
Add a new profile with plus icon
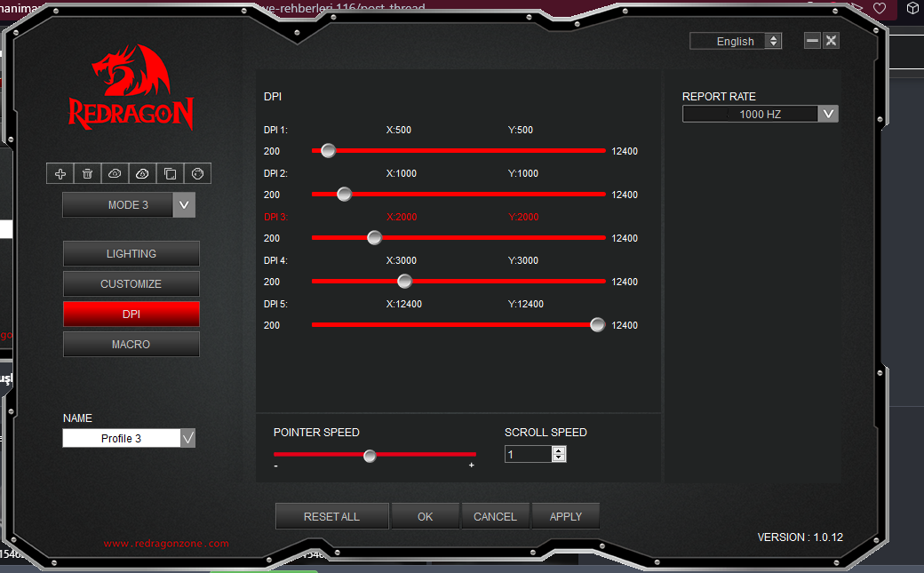click(x=60, y=173)
